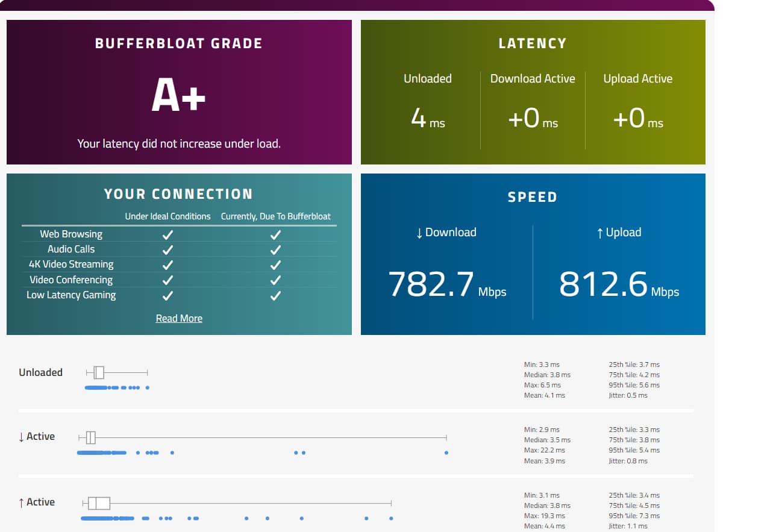Click the Upload Active latency heading
Viewport: 773px width, 532px height.
(x=637, y=79)
